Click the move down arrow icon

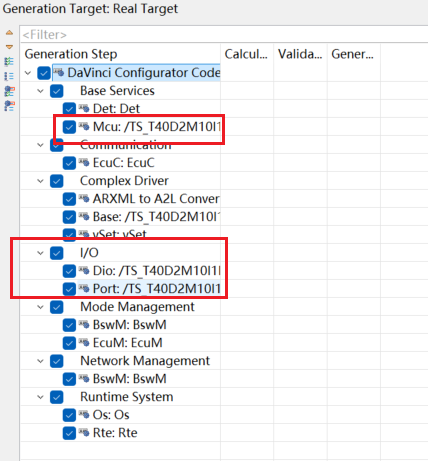(x=9, y=47)
